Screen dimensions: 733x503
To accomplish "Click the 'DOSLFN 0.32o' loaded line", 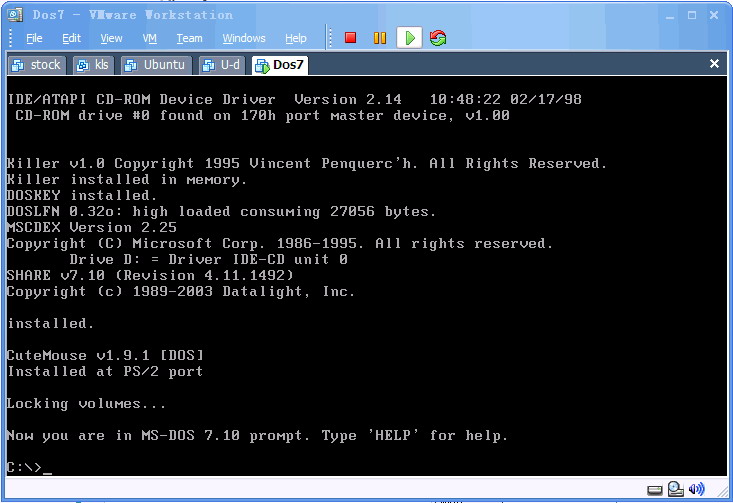I will 221,211.
